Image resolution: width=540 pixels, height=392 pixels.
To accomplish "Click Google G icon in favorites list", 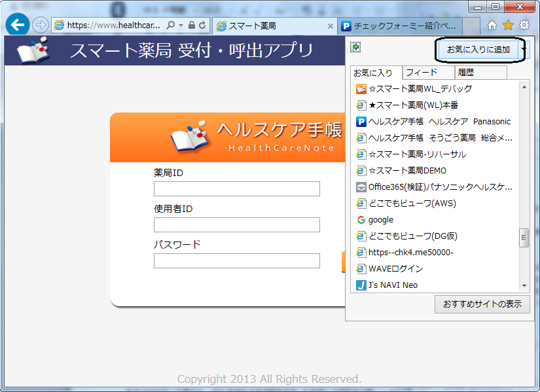I will point(361,220).
